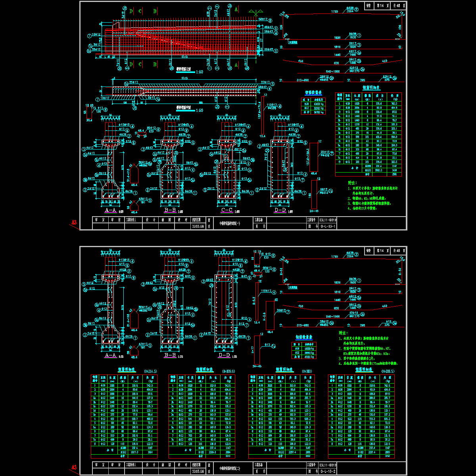Viewport: 476px width, 476px height.
Task: Click the A3 paper size marker on lower sheet
Action: (73, 468)
